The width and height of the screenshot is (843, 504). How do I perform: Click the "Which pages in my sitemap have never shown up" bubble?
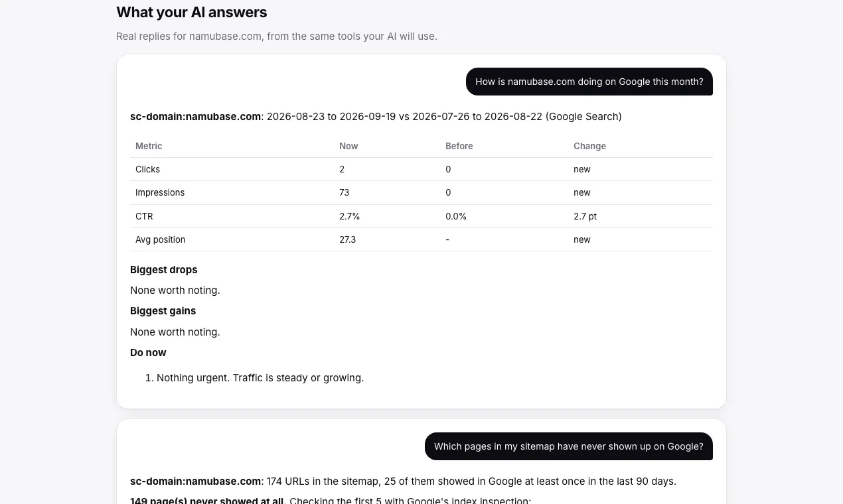click(x=568, y=446)
